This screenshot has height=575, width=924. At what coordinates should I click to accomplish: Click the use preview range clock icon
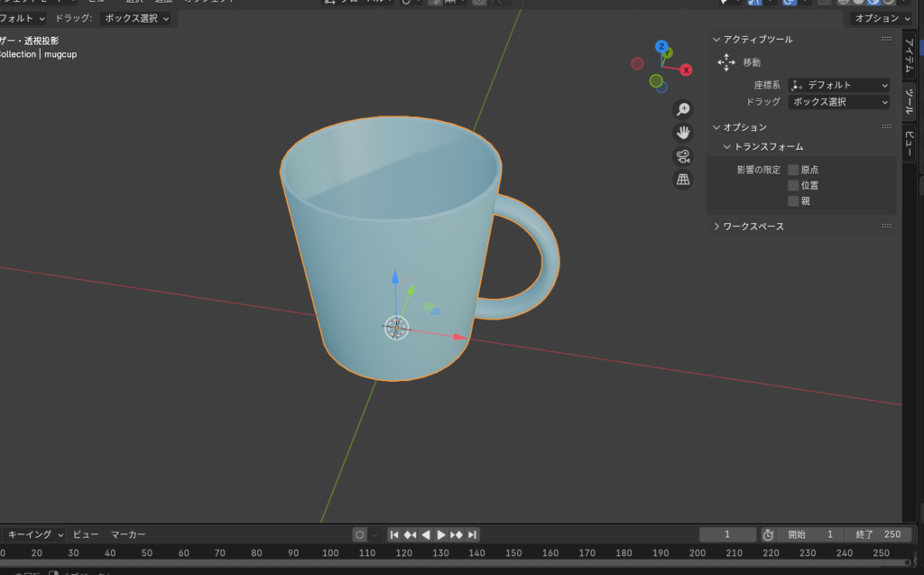point(768,534)
